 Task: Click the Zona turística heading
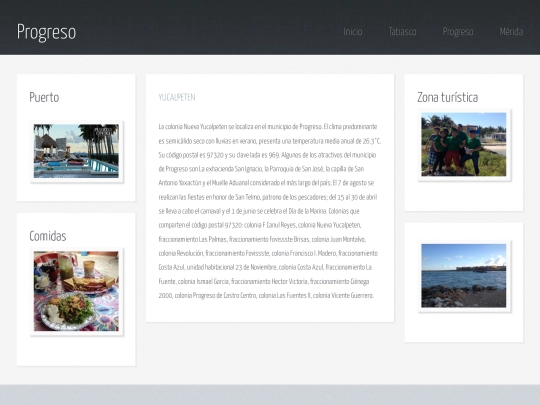[447, 97]
